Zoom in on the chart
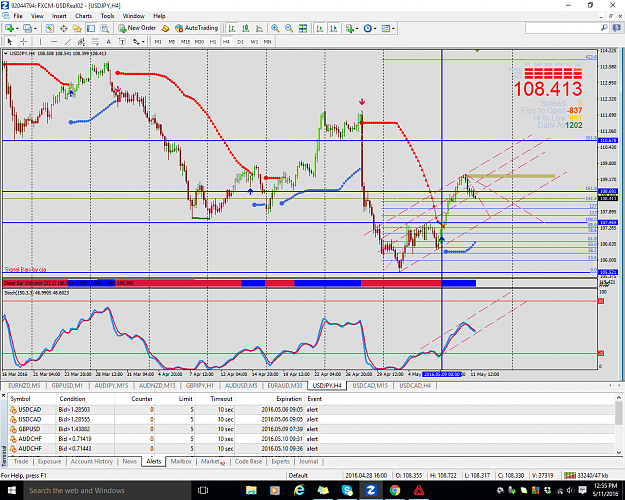The image size is (625, 500). tap(275, 28)
